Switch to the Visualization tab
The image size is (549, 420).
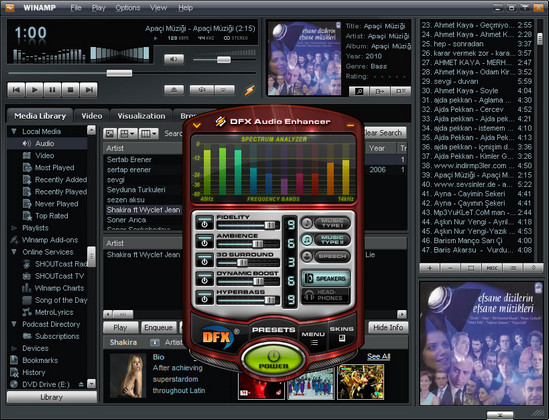[x=141, y=116]
